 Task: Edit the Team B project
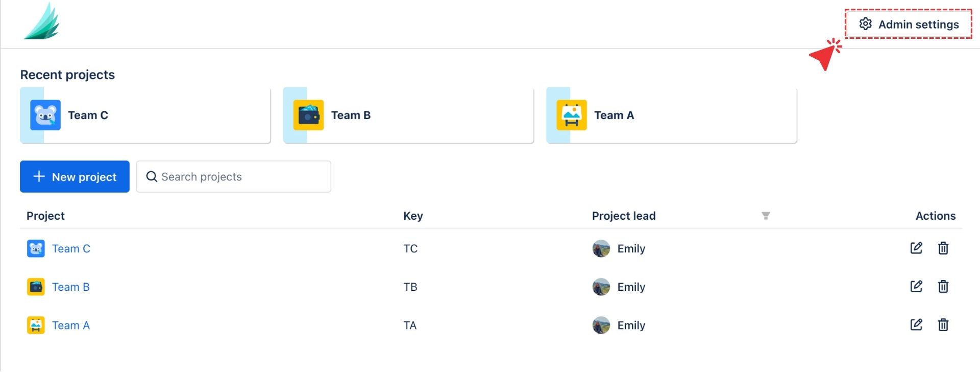(916, 287)
